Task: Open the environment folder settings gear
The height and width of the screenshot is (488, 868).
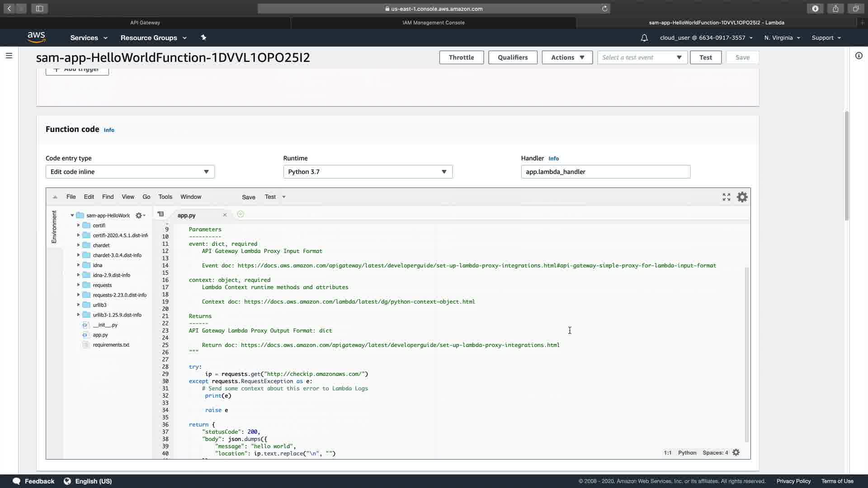Action: (x=140, y=216)
